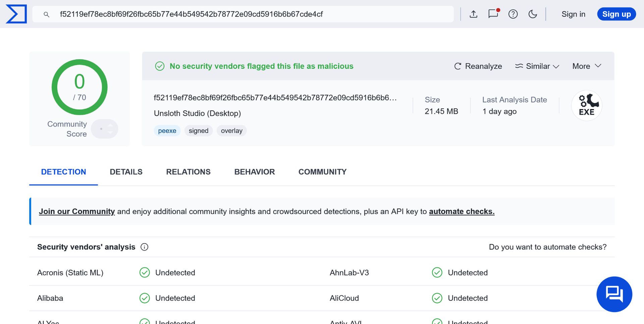Open the More dropdown menu
Screen dimensions: 644x324
point(587,66)
